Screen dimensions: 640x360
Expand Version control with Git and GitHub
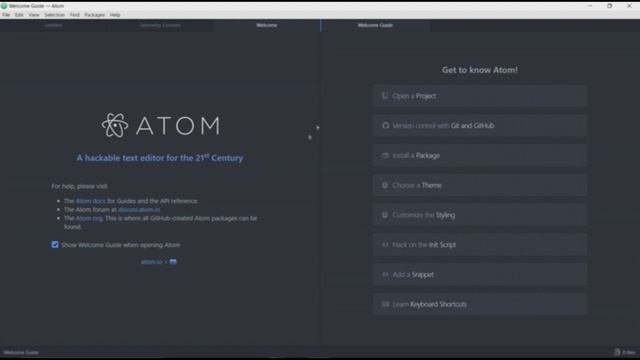point(480,126)
